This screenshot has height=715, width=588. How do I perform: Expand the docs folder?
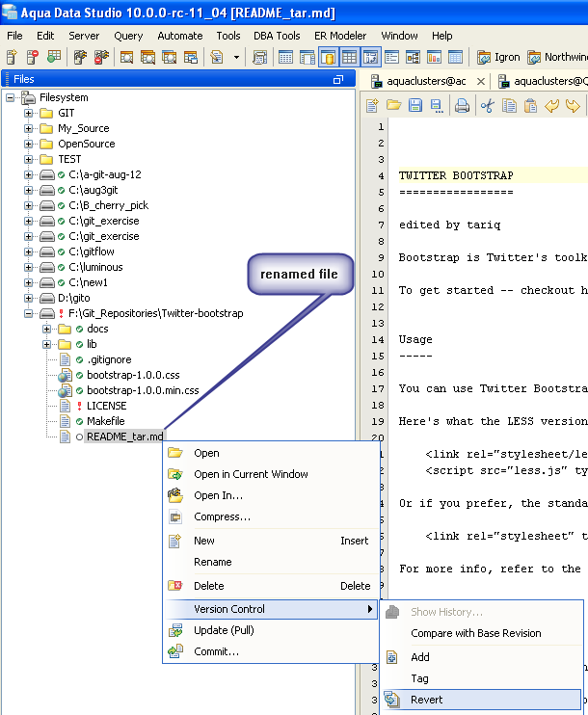(x=46, y=329)
